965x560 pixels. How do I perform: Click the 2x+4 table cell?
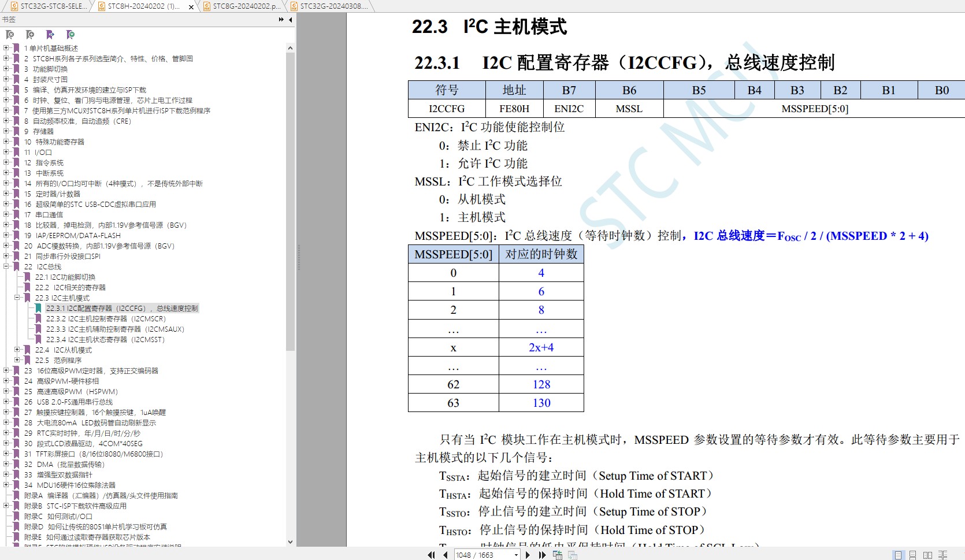tap(541, 347)
